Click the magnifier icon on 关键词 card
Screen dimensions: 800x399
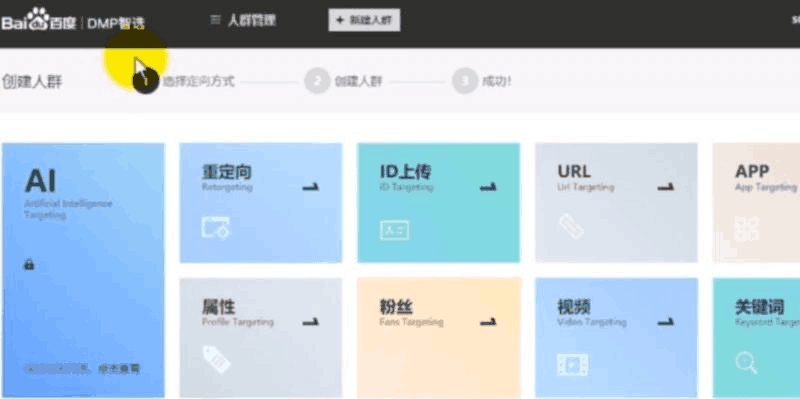click(x=746, y=363)
